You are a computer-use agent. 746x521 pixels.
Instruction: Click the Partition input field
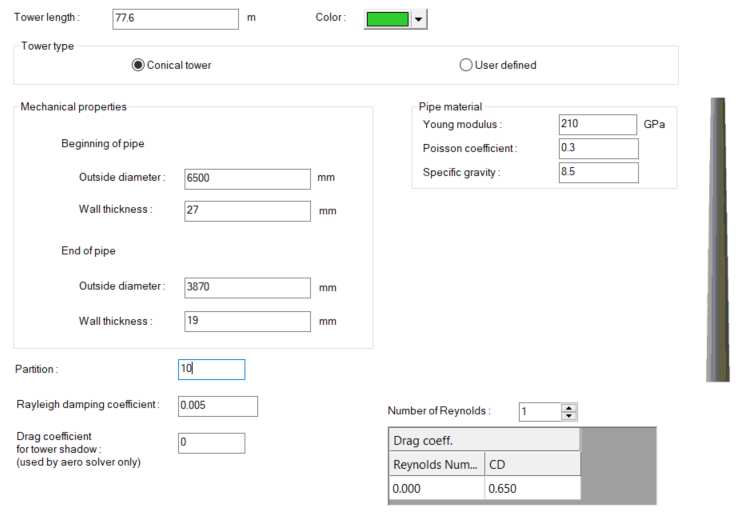tap(211, 369)
